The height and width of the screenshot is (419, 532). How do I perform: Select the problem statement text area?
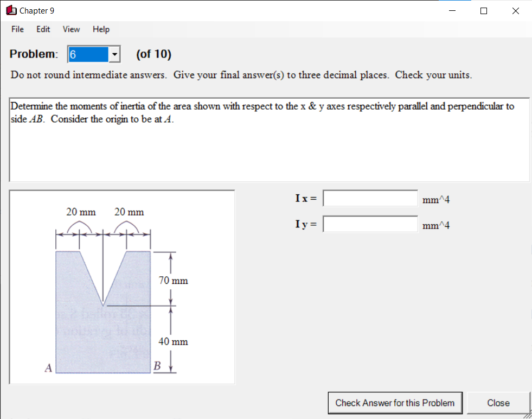(x=270, y=139)
